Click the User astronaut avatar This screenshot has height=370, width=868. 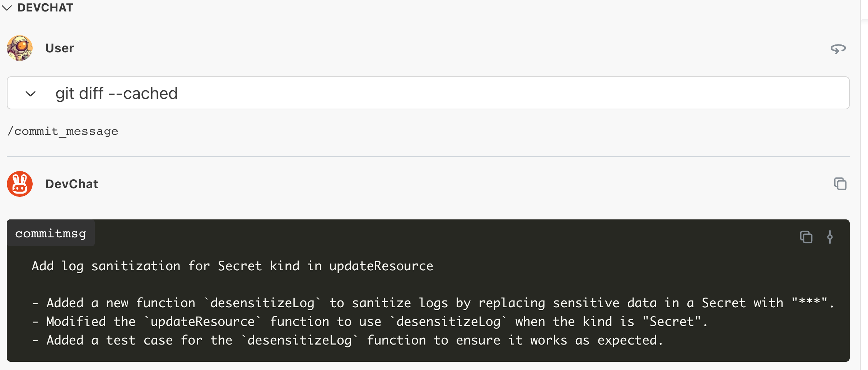(20, 48)
